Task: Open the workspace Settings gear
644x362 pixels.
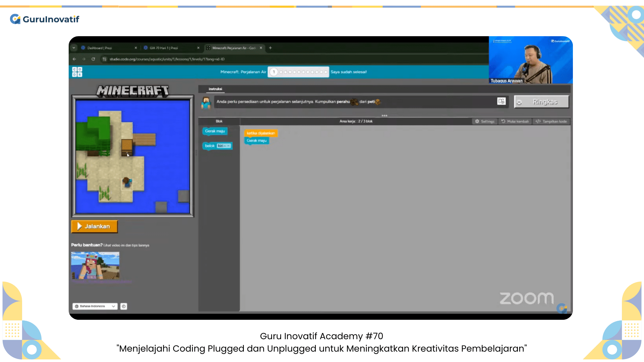Action: tap(484, 121)
